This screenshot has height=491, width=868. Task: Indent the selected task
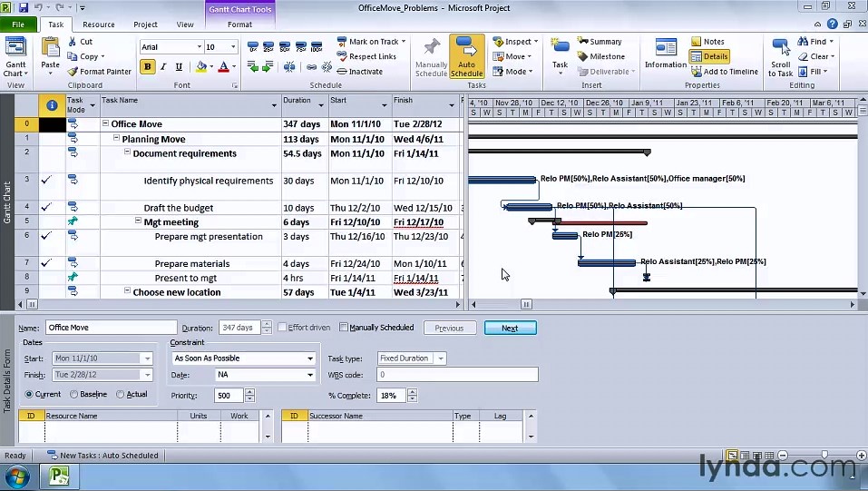point(268,67)
